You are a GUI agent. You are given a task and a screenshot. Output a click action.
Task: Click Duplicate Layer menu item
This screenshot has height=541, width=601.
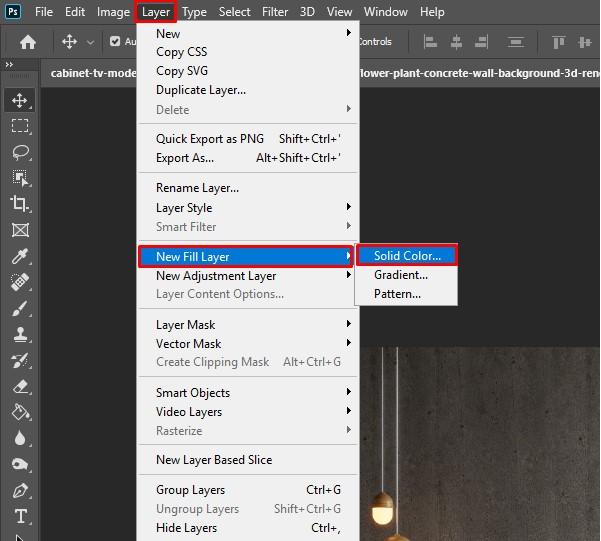pos(248,90)
